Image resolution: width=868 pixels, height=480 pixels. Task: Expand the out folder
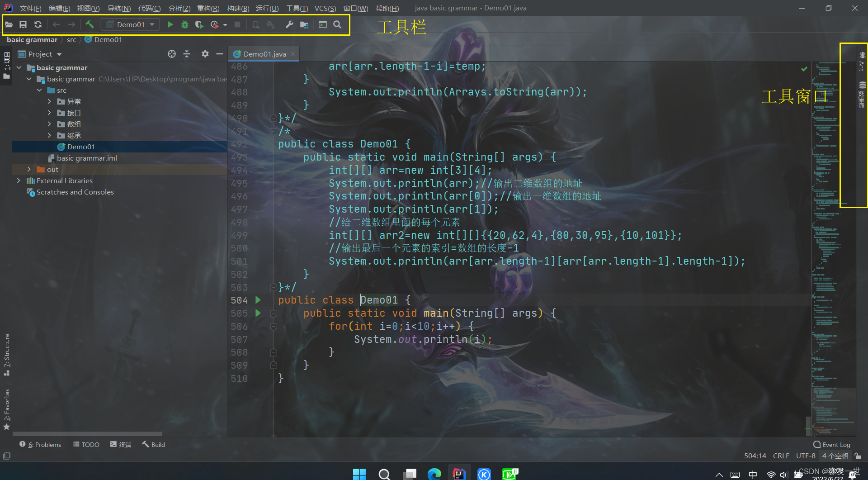pos(29,169)
